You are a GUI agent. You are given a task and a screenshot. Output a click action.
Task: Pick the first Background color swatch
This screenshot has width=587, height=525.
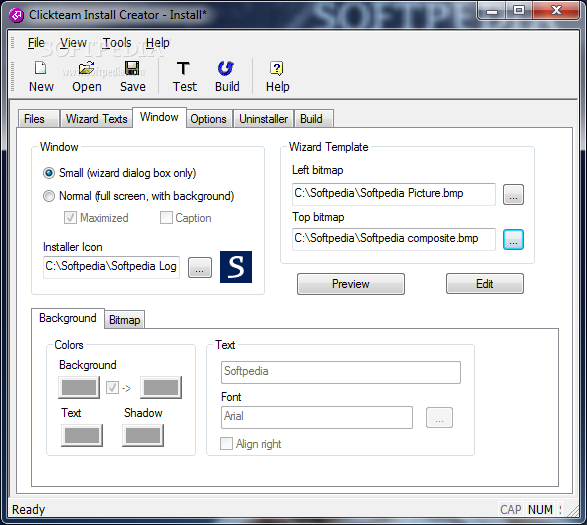click(79, 388)
